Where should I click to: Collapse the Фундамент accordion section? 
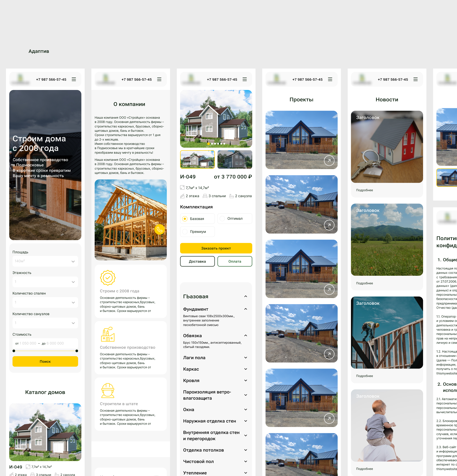[245, 309]
